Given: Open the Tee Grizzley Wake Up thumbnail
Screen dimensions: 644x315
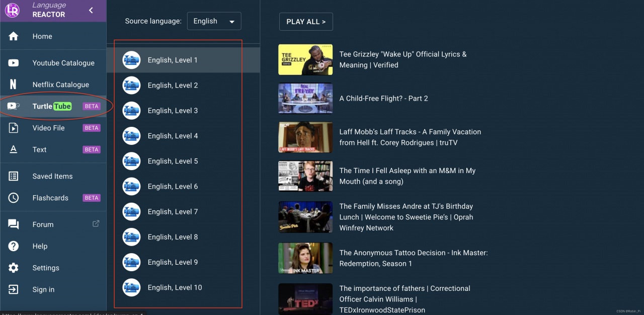Looking at the screenshot, I should click(x=305, y=59).
